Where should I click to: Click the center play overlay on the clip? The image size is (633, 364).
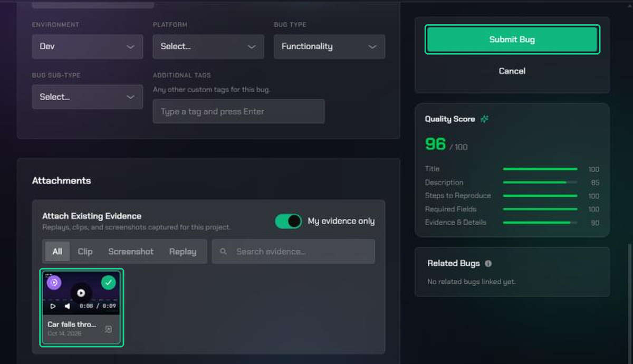[81, 293]
